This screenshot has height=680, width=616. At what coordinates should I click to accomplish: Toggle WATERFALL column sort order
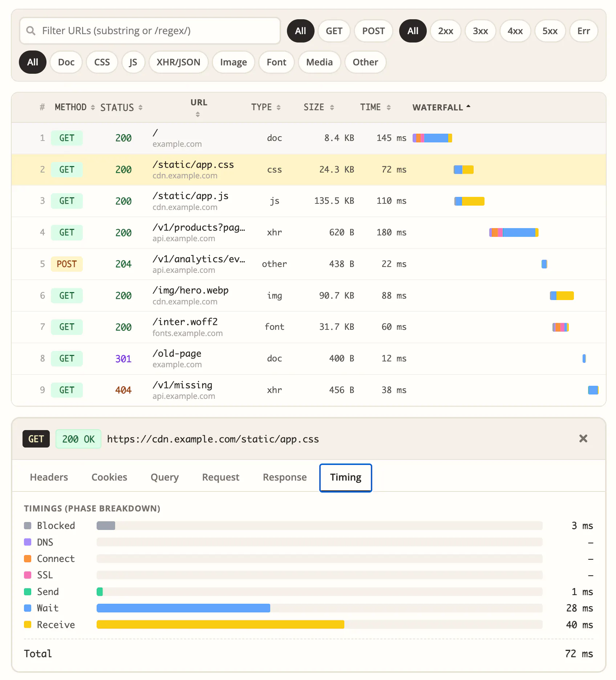coord(441,107)
